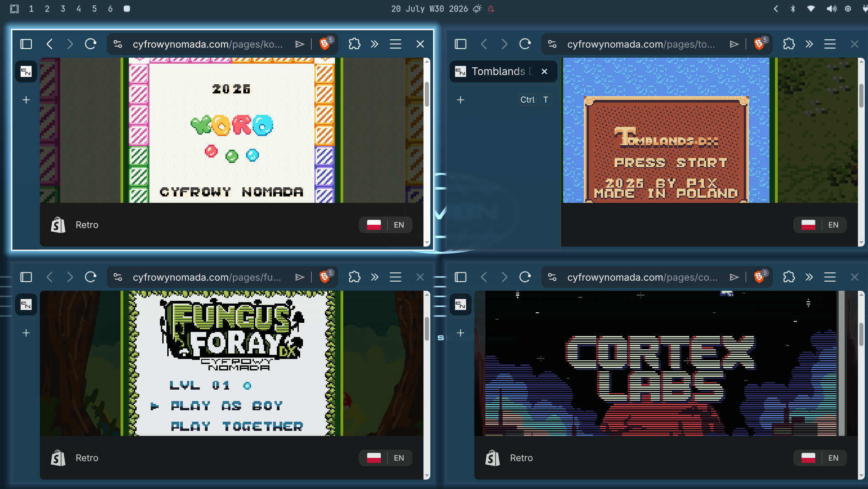Toggle the vertical tabs sidebar in Tomblands window
The height and width of the screenshot is (489, 868).
461,44
